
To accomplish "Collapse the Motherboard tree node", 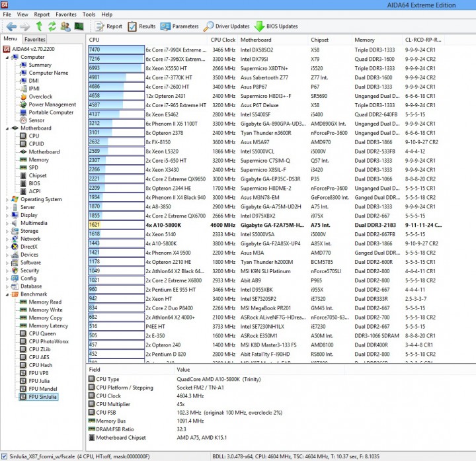I will pyautogui.click(x=7, y=128).
